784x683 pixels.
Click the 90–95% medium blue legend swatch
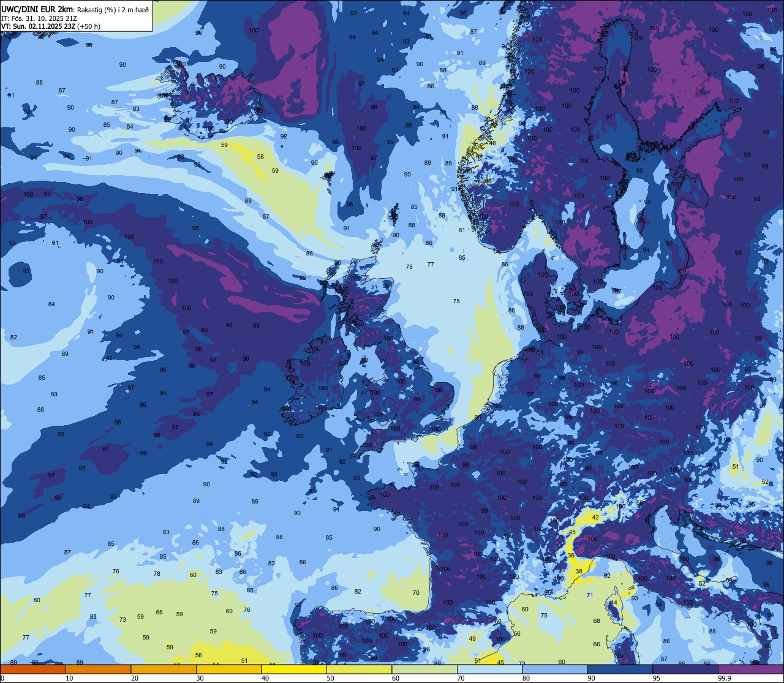(620, 670)
